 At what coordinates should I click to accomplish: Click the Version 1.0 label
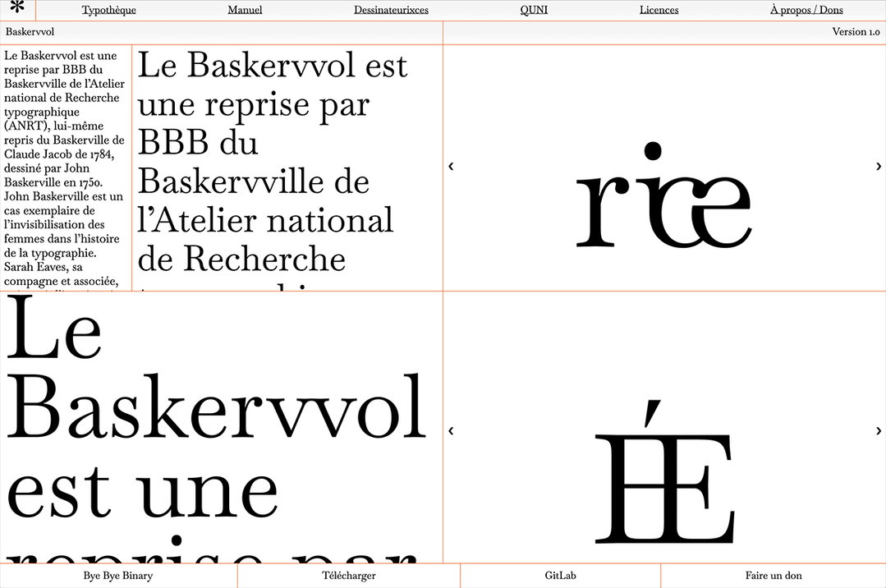[x=856, y=32]
